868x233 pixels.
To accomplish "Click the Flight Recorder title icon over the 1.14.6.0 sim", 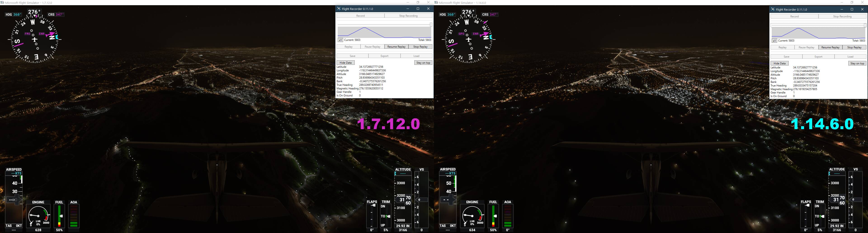I will tap(773, 9).
